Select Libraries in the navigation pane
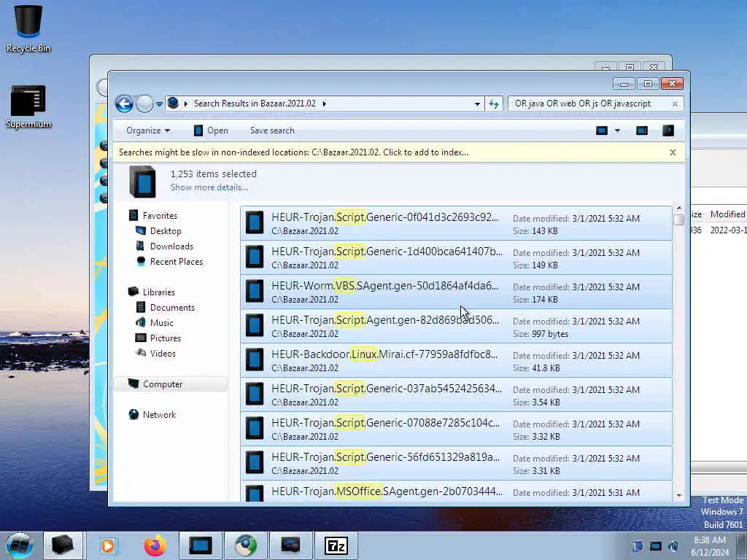Image resolution: width=747 pixels, height=560 pixels. tap(158, 292)
